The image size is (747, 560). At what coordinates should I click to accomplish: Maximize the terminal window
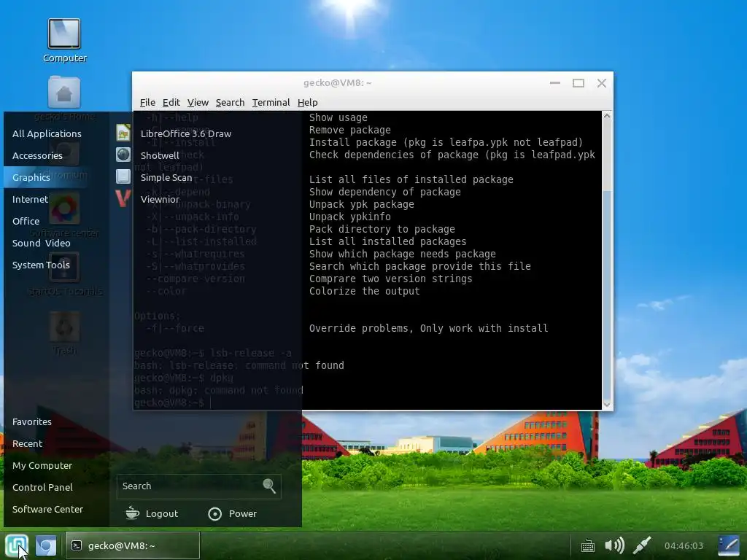pos(578,83)
